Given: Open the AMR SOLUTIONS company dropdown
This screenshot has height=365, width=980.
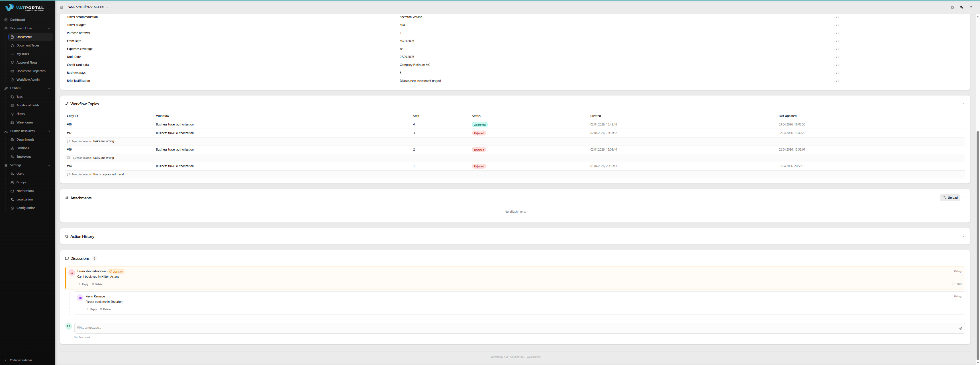Looking at the screenshot, I should tap(87, 7).
